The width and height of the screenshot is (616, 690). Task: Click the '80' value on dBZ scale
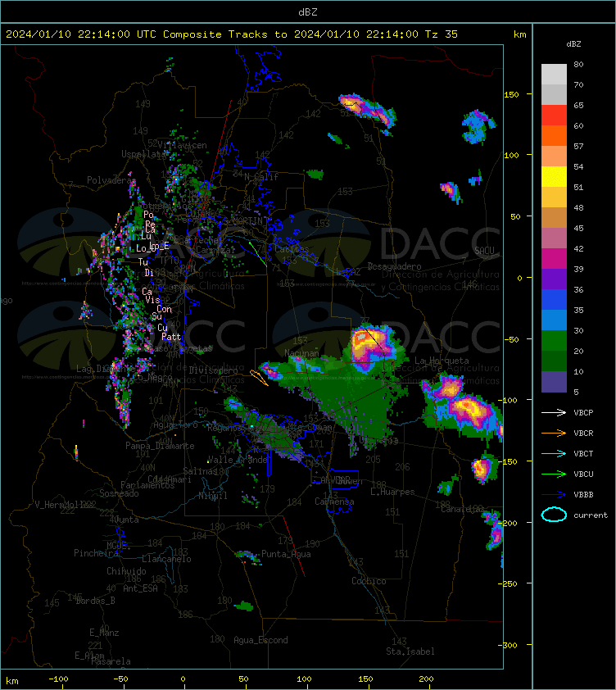pos(578,64)
